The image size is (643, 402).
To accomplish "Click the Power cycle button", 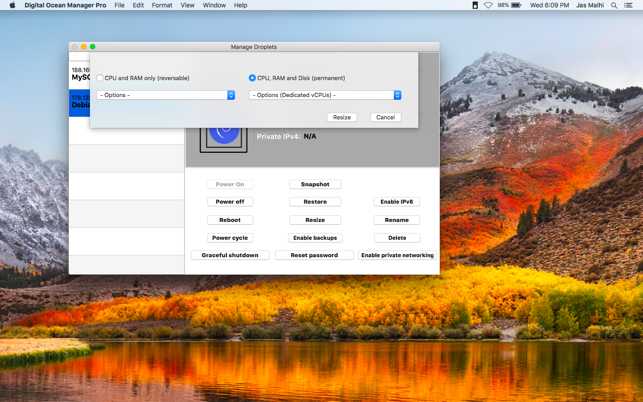I will 230,238.
